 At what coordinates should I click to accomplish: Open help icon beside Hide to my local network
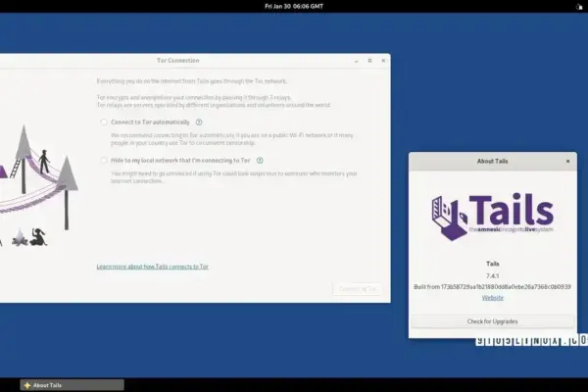point(260,161)
